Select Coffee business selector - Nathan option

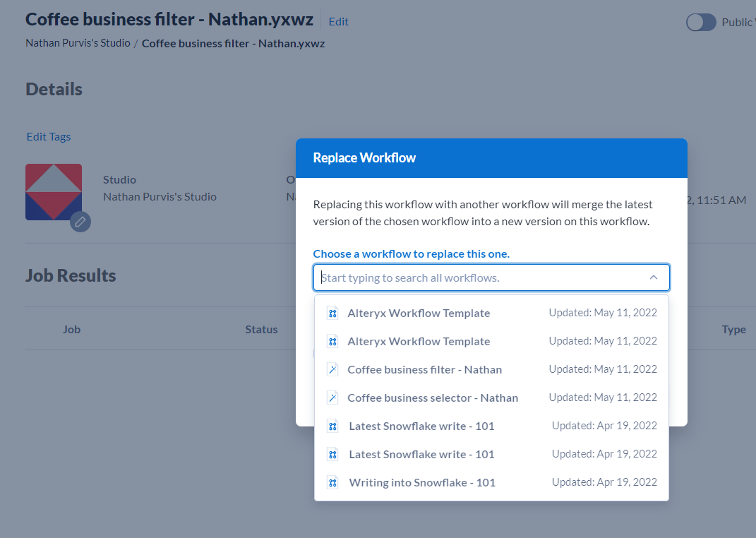(x=433, y=397)
